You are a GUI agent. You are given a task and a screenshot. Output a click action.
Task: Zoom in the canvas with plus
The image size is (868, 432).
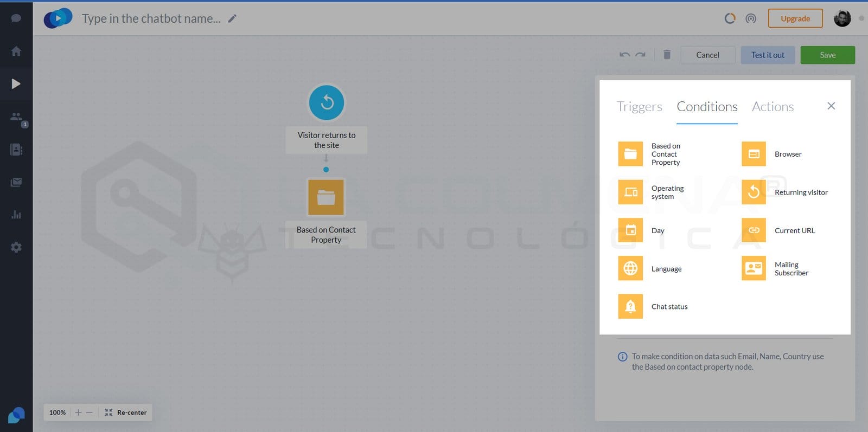click(x=78, y=412)
